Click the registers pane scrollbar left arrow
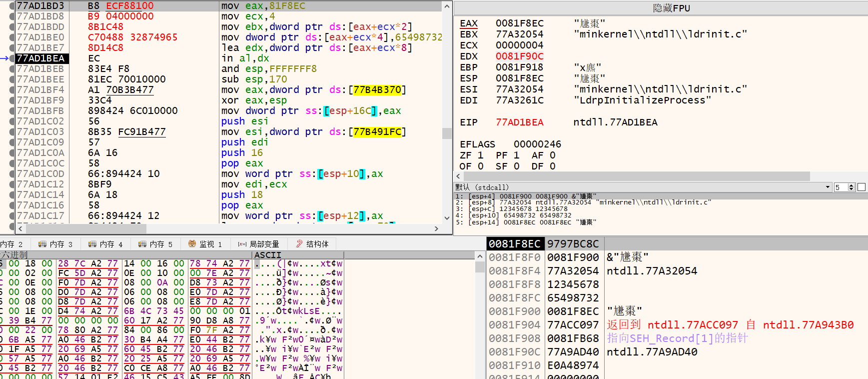 coord(458,176)
